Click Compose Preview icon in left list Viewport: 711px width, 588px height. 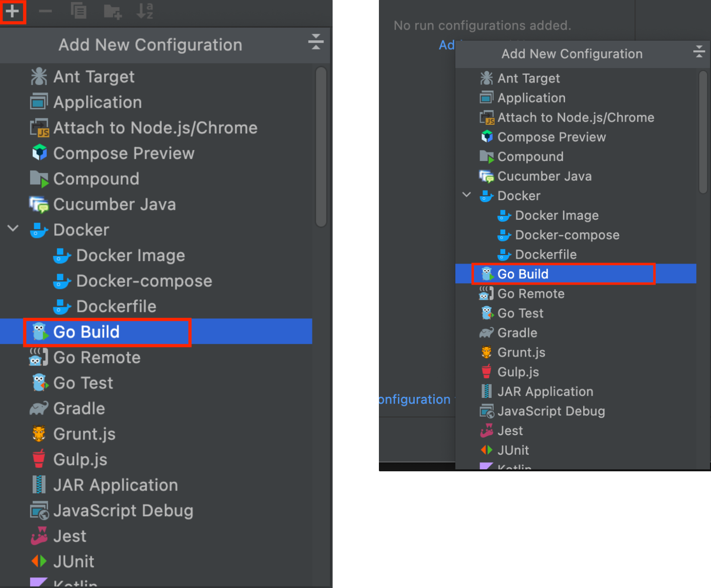pos(39,153)
